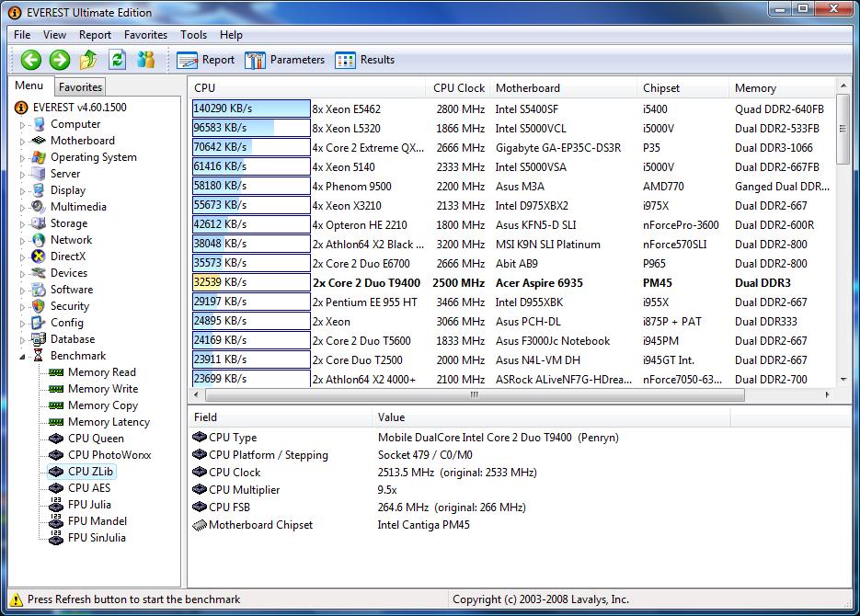Select the Devices icon in tree
Image resolution: width=860 pixels, height=616 pixels.
(x=38, y=273)
